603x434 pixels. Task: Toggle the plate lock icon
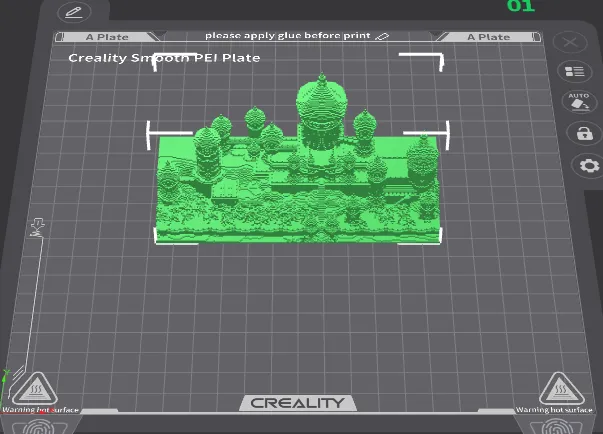[584, 133]
